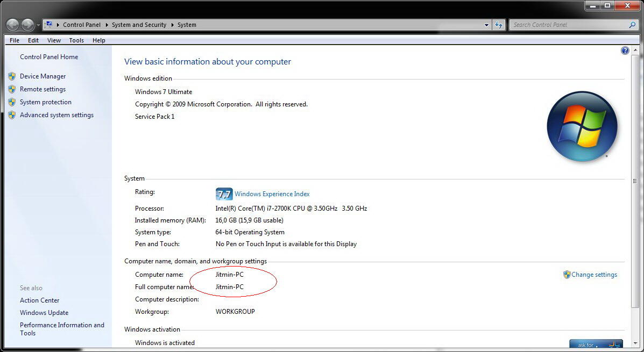Click the Forward navigation arrow button
This screenshot has width=644, height=352.
tap(27, 25)
